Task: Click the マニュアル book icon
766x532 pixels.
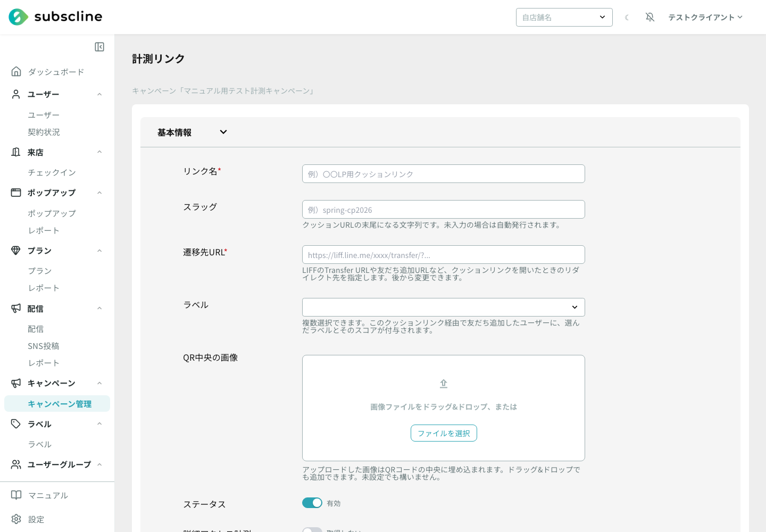Action: tap(16, 495)
